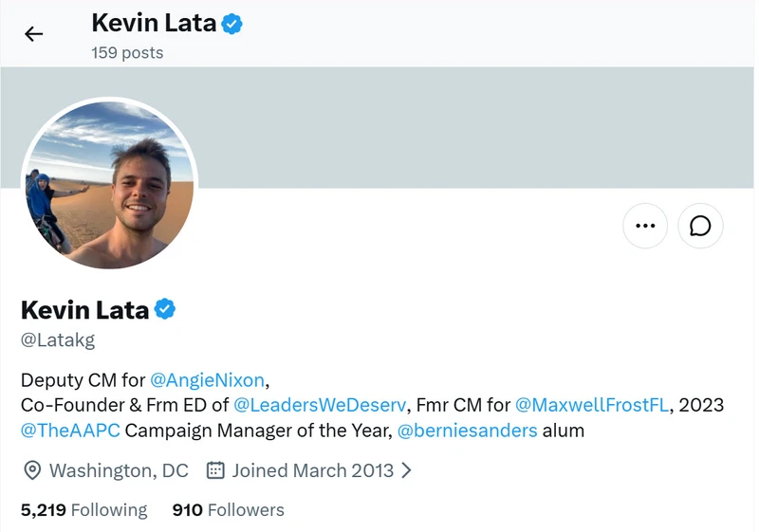Click the Joined March 2013 text
This screenshot has width=759, height=532.
313,470
